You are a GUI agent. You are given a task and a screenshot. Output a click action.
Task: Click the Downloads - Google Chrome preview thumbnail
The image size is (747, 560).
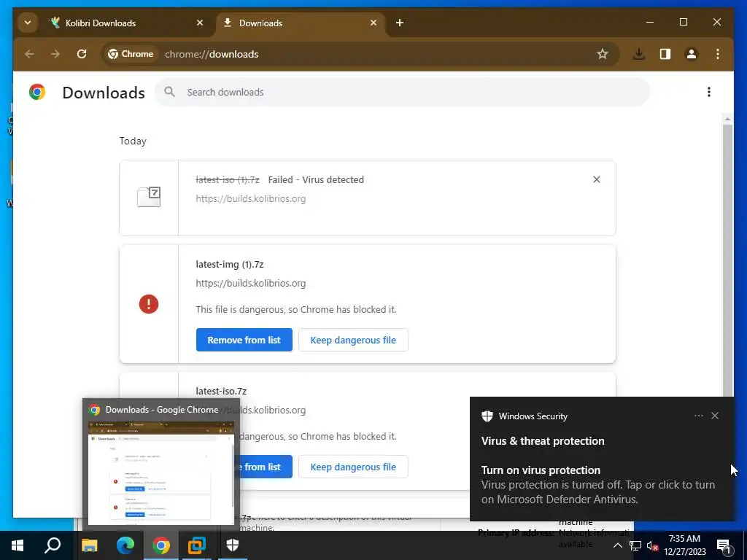pos(160,472)
